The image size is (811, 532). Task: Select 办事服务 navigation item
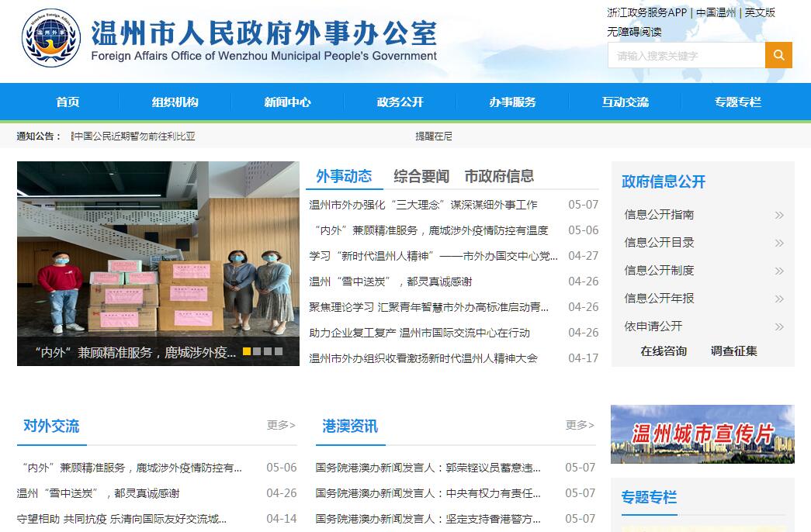(512, 102)
